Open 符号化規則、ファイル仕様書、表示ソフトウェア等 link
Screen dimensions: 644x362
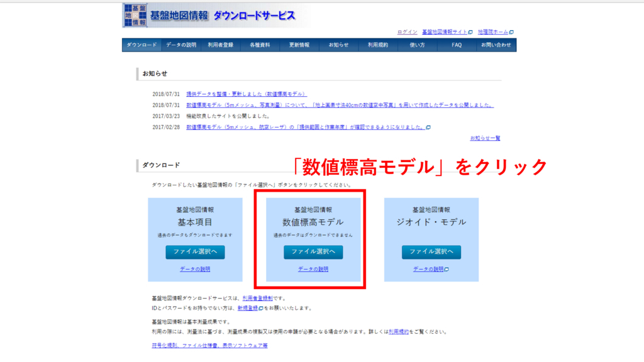[209, 346]
